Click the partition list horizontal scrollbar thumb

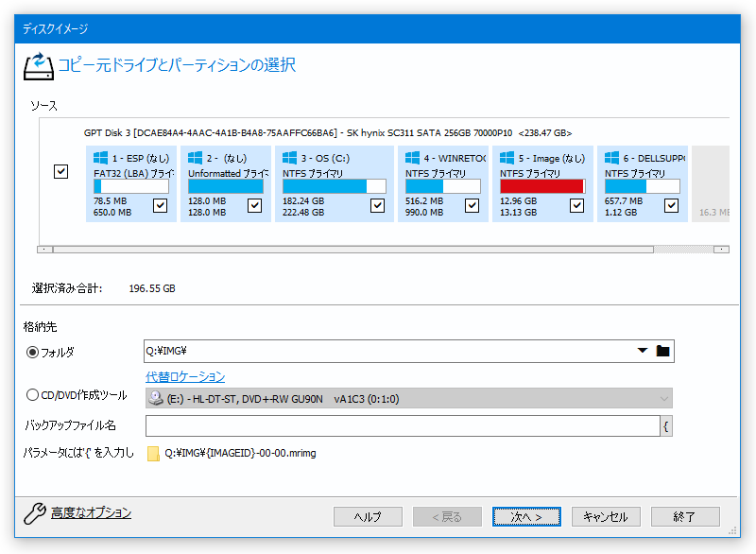[353, 250]
